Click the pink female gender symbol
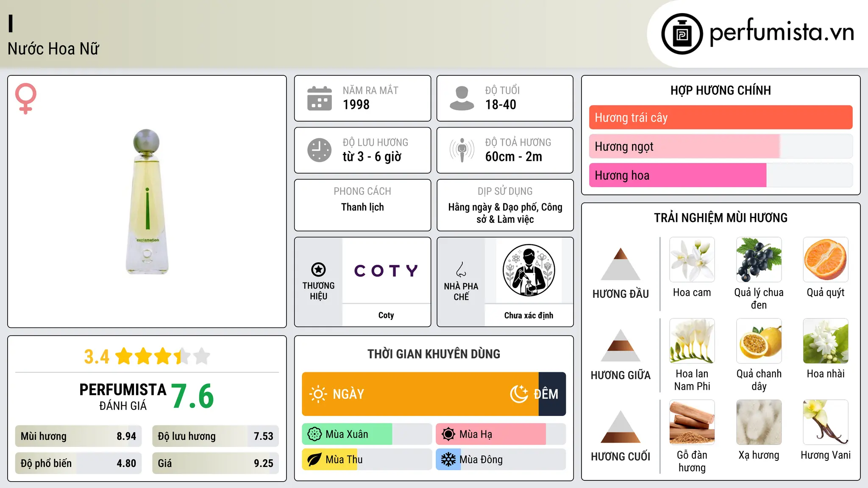The width and height of the screenshot is (868, 488). click(x=26, y=98)
